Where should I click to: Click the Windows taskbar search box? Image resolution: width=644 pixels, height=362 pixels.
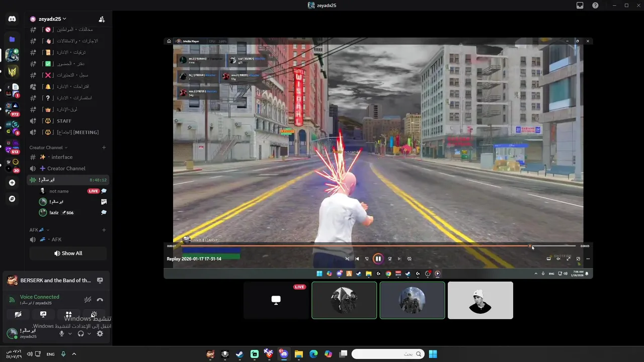[388, 354]
